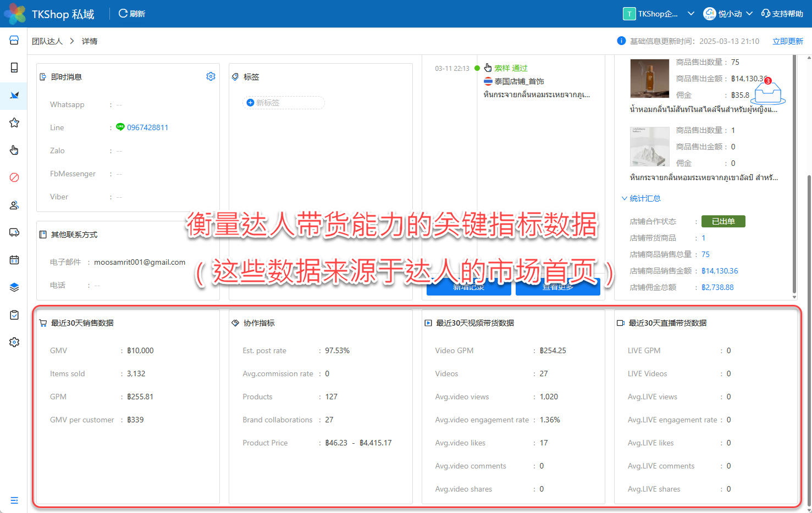Open the shop storefront icon in sidebar
The height and width of the screenshot is (513, 812).
point(14,40)
